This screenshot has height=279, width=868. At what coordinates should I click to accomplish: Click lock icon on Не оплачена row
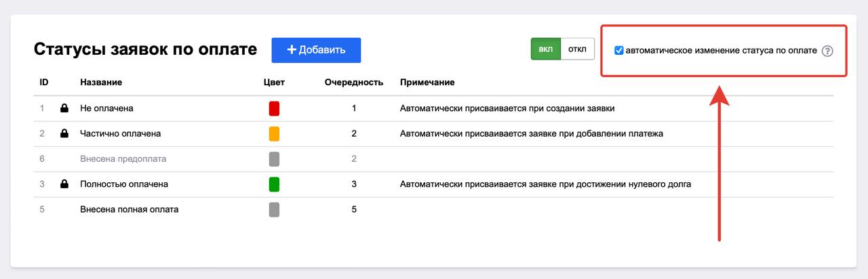pos(64,108)
